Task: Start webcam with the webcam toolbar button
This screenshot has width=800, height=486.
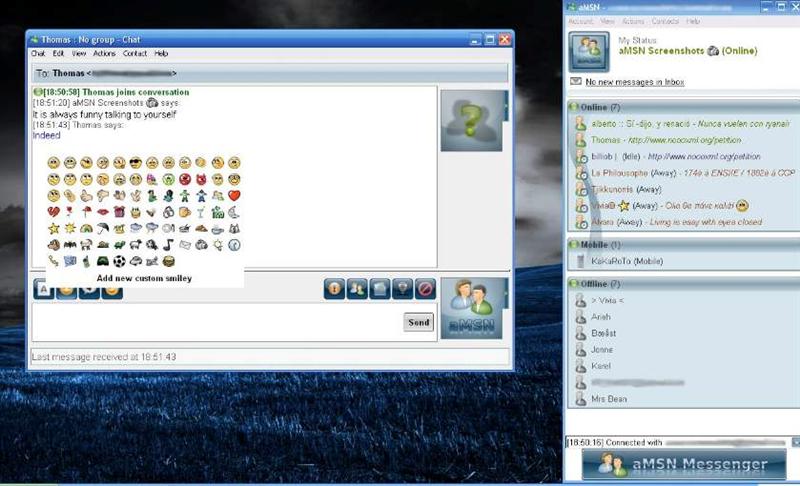Action: (403, 289)
